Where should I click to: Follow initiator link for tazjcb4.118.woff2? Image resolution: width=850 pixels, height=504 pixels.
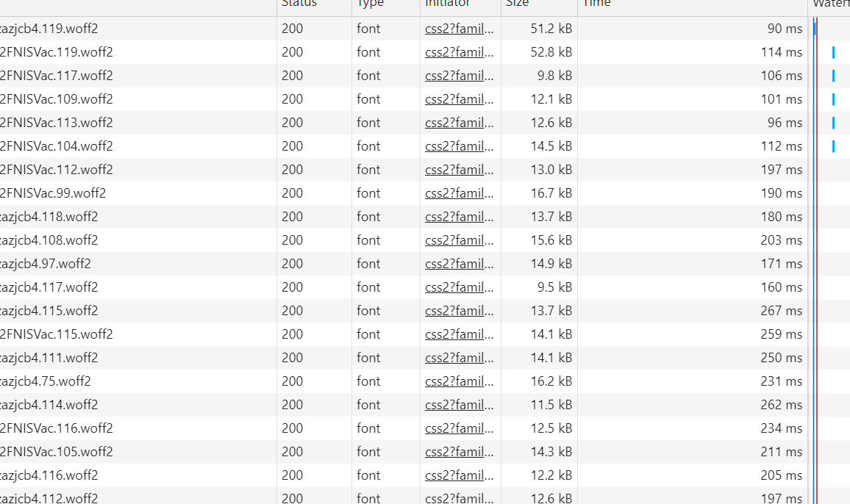pyautogui.click(x=460, y=217)
